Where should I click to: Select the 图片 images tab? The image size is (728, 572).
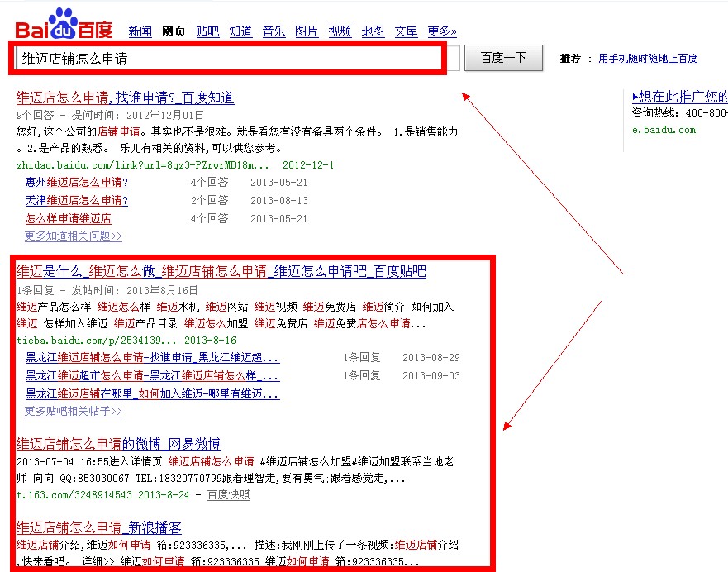[x=307, y=31]
